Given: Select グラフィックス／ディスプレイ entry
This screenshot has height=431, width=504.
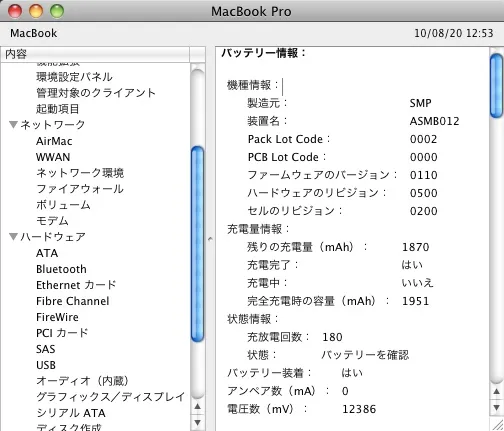Looking at the screenshot, I should pyautogui.click(x=110, y=397).
